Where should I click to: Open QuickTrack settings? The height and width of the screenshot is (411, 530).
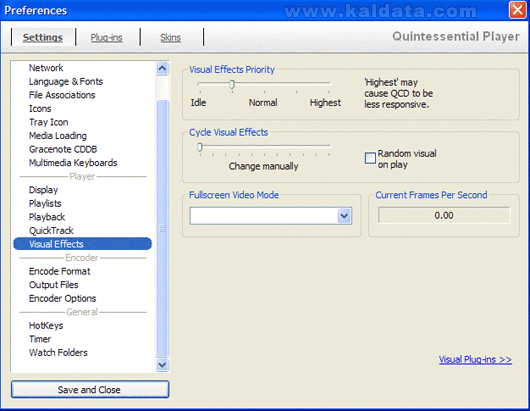[x=51, y=231]
